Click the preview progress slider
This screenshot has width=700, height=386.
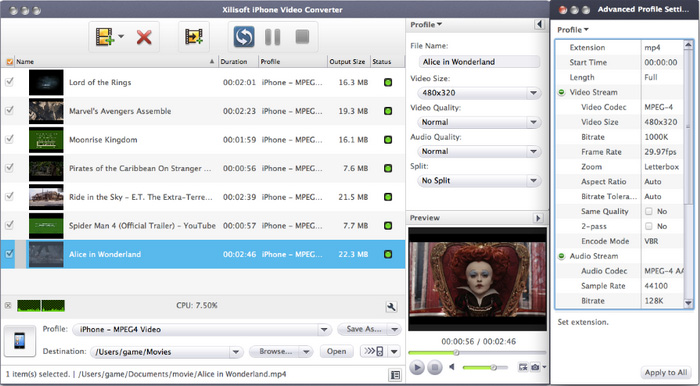click(x=477, y=353)
